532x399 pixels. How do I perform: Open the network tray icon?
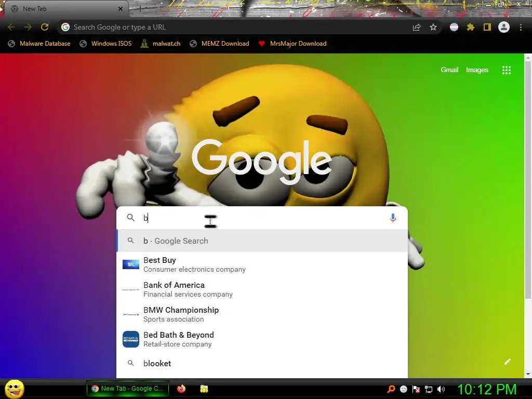(429, 389)
